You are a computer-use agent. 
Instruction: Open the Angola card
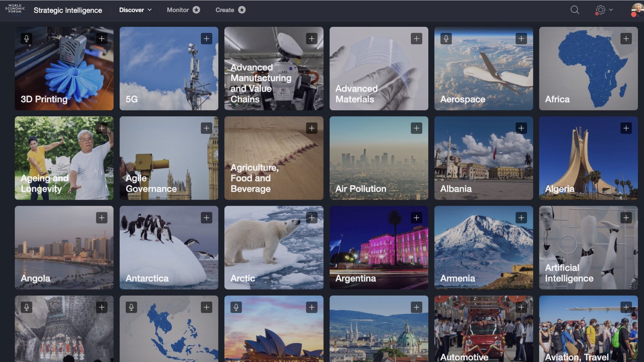pos(64,248)
